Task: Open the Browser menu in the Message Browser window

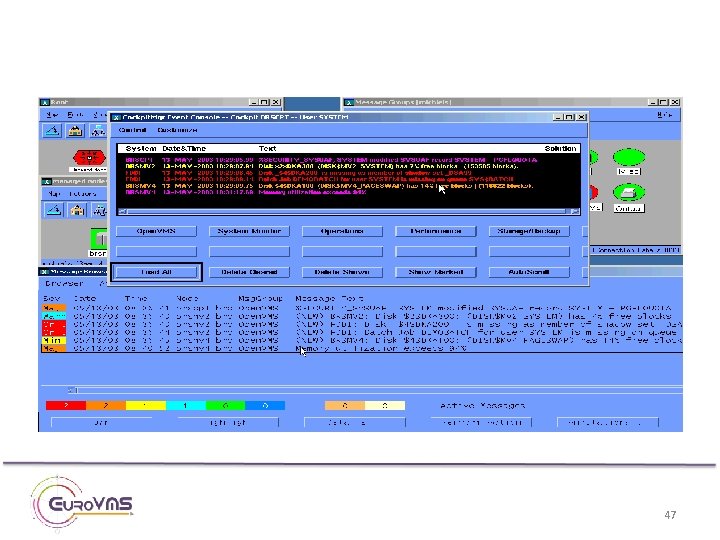Action: [x=64, y=283]
